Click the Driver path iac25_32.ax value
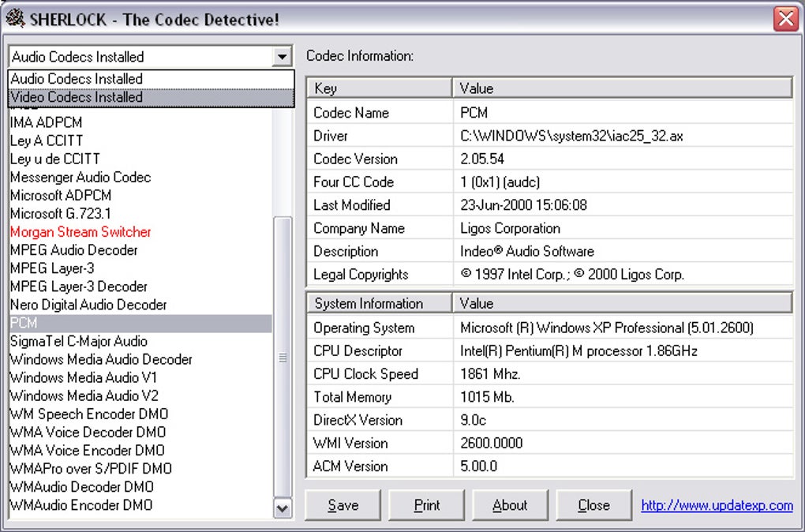Screen dimensions: 805x532 [x=571, y=136]
